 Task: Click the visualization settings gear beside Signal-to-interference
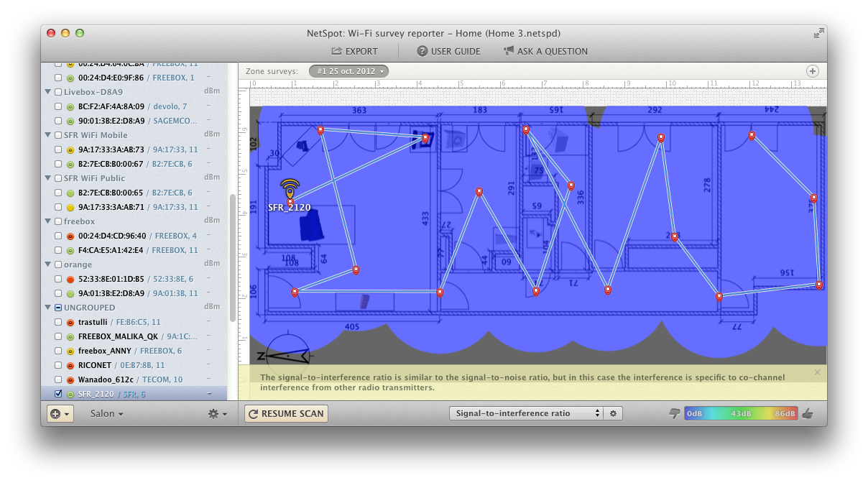pos(614,413)
